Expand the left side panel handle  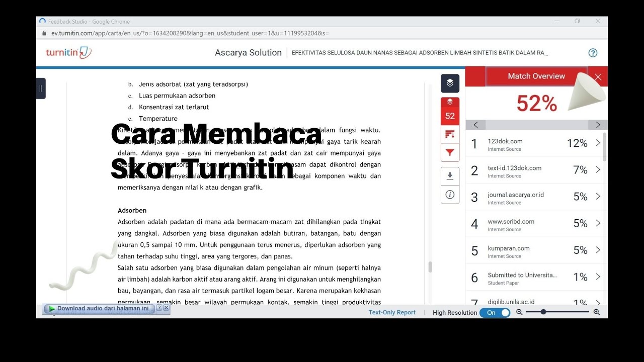pyautogui.click(x=41, y=88)
